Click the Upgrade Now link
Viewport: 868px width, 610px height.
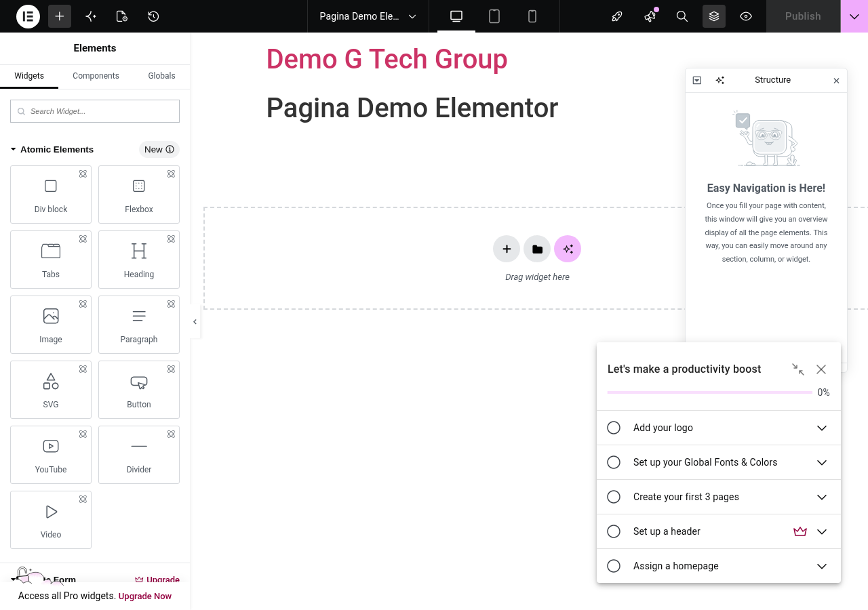click(x=145, y=596)
